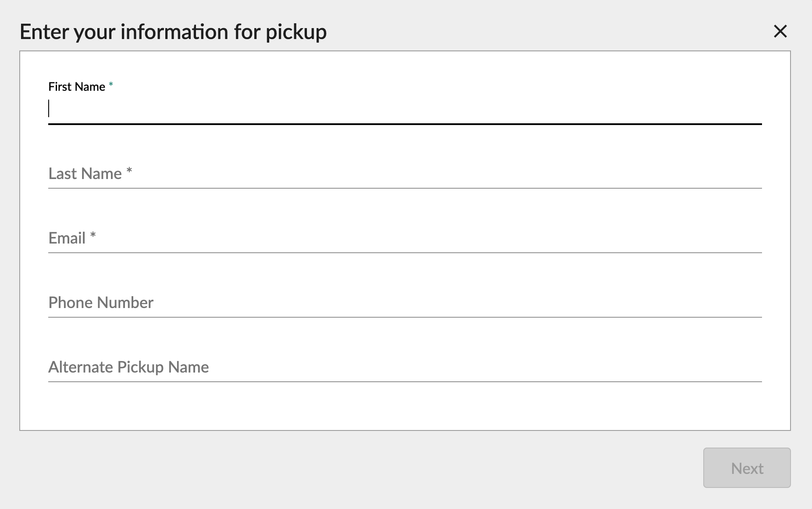Click the blinking text cursor in First Name

(49, 108)
